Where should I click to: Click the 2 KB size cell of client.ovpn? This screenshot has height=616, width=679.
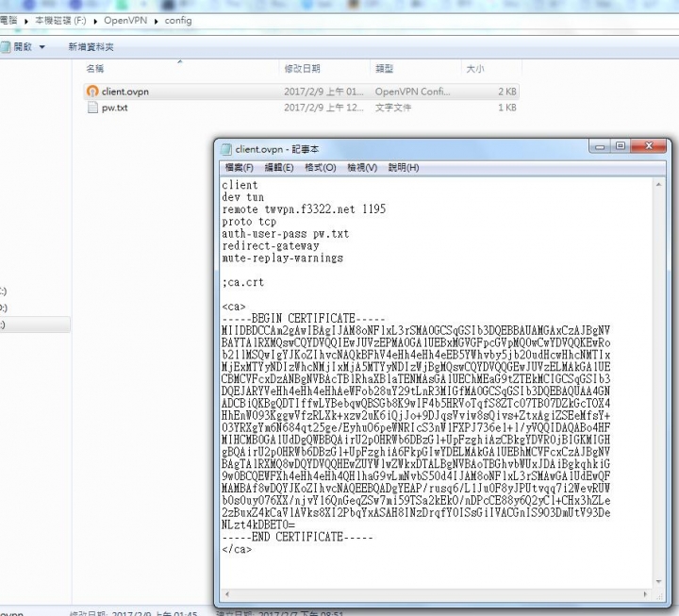[506, 92]
